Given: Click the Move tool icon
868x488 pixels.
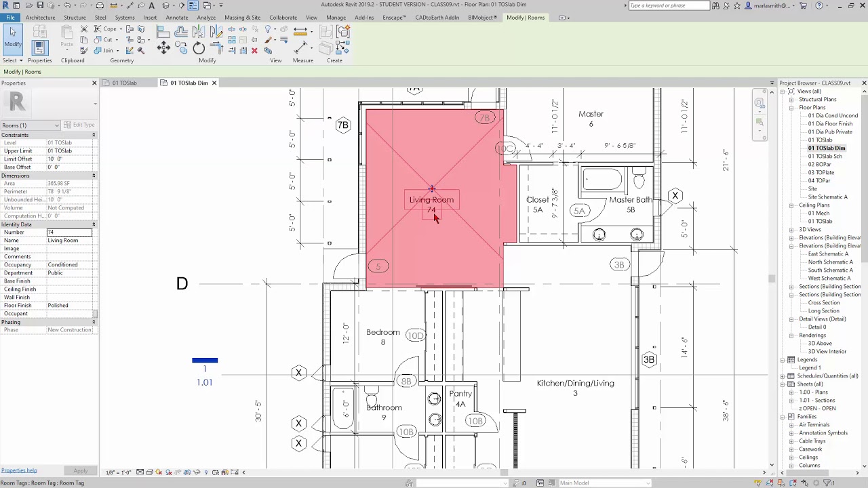Looking at the screenshot, I should [163, 47].
